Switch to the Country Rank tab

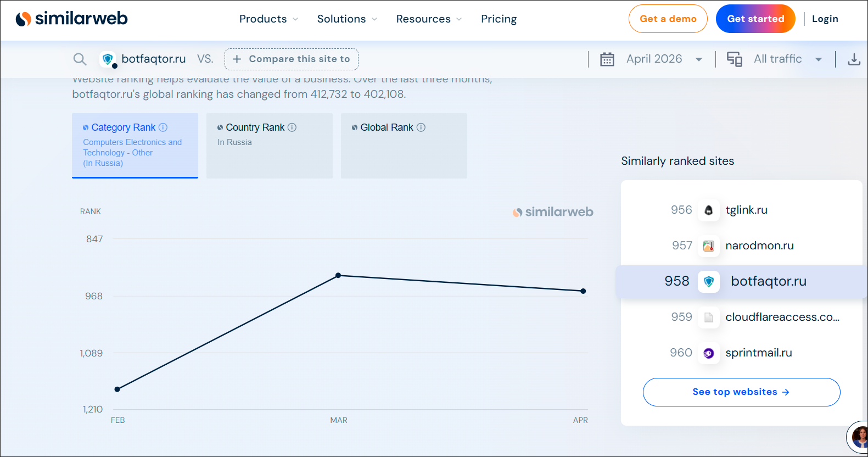270,146
